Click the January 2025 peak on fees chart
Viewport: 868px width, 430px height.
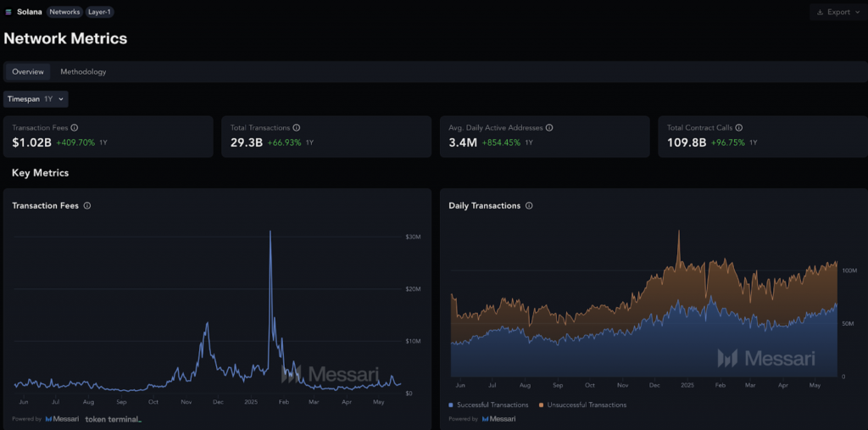point(270,232)
